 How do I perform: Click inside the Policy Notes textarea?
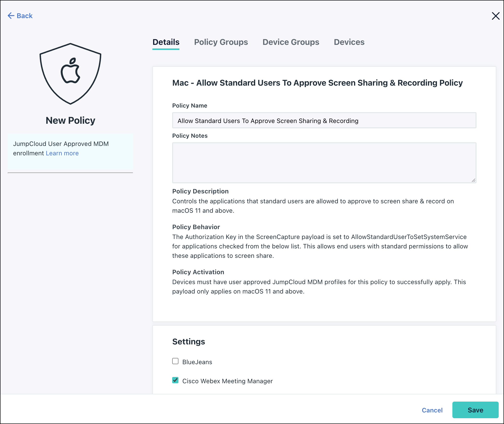click(324, 163)
